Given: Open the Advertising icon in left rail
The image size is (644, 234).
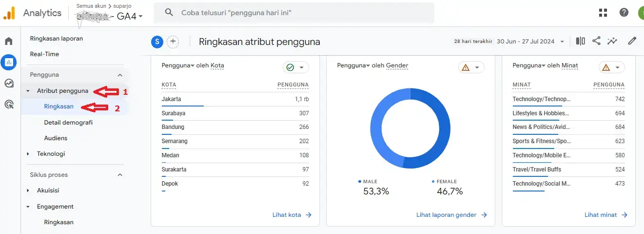Looking at the screenshot, I should pyautogui.click(x=9, y=104).
